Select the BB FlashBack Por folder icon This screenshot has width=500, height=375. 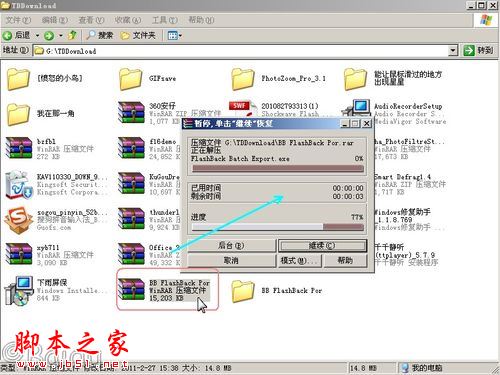coord(243,291)
